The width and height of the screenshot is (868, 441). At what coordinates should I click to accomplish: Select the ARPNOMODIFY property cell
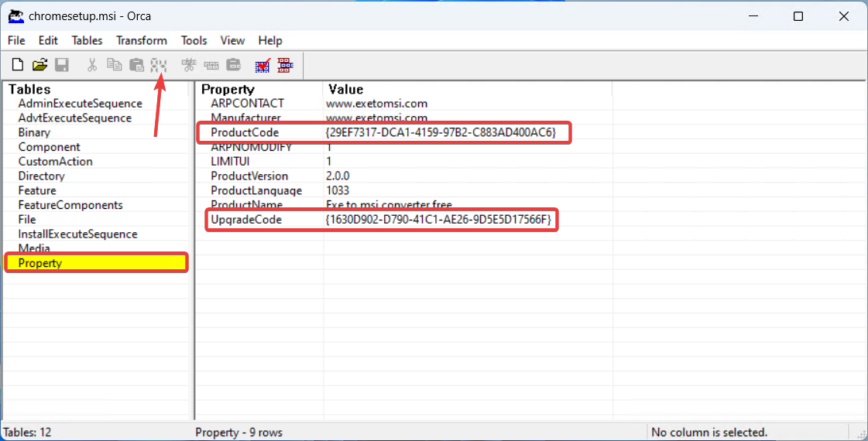pyautogui.click(x=251, y=147)
